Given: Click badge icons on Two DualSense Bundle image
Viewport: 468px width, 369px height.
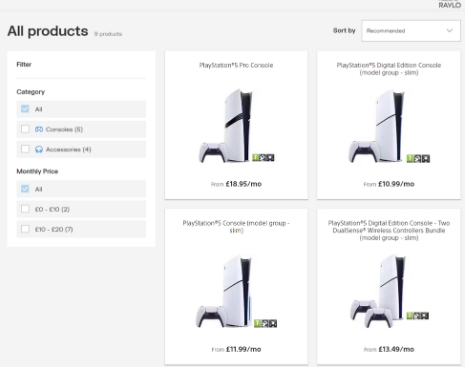Looking at the screenshot, I should 418,316.
